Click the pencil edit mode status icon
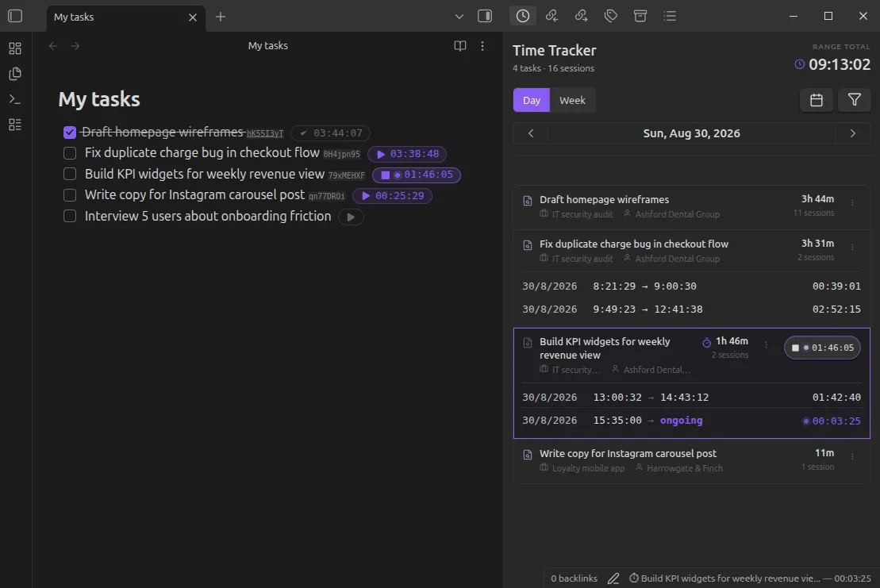The image size is (880, 588). tap(613, 578)
